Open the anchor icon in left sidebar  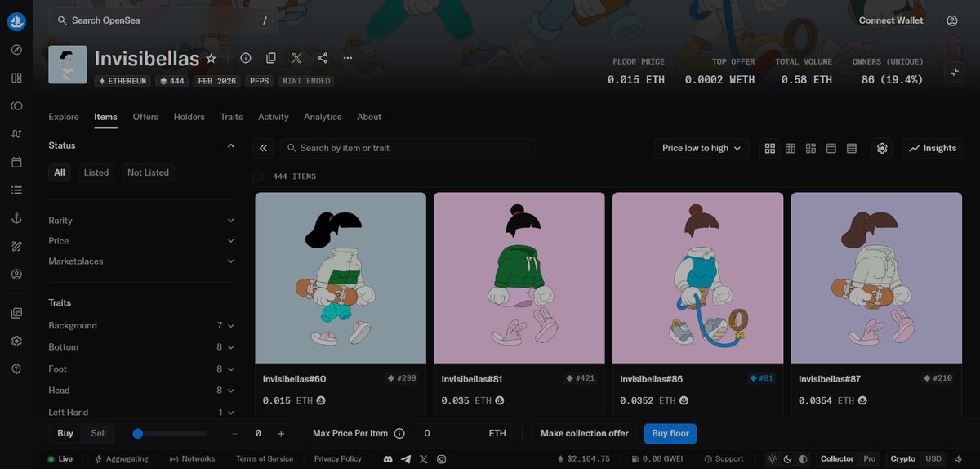pos(16,218)
